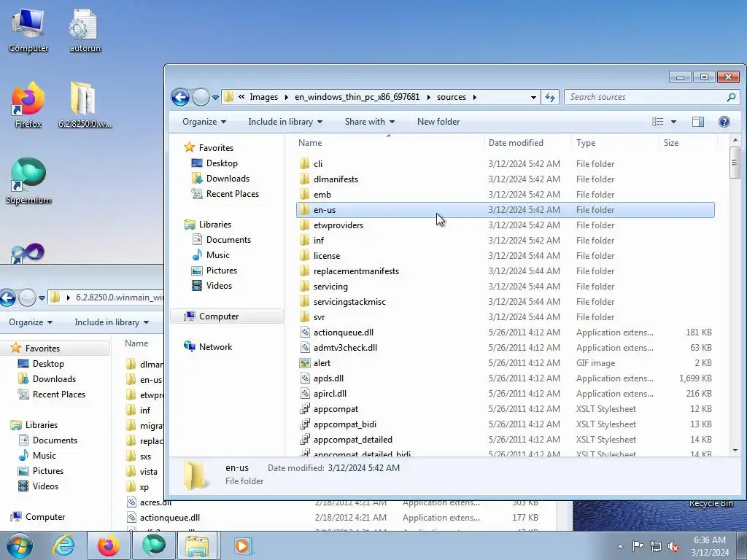The height and width of the screenshot is (560, 747).
Task: Click en_windows_thin_pc_x86_697681 breadcrumb
Action: [357, 97]
